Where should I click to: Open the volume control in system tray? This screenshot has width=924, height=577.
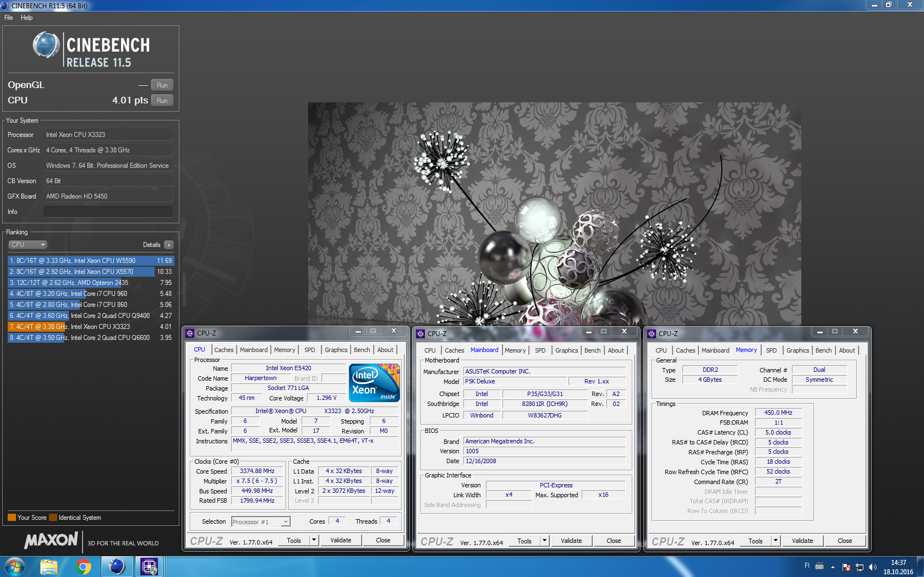coord(872,567)
